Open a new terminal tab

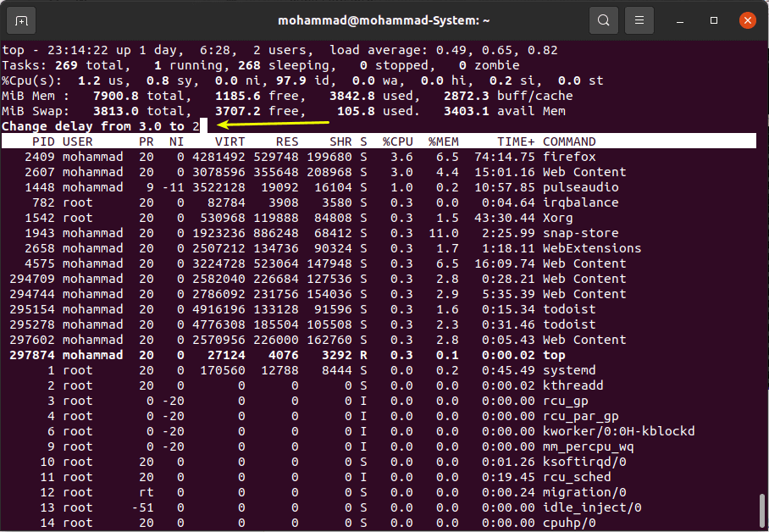[21, 19]
